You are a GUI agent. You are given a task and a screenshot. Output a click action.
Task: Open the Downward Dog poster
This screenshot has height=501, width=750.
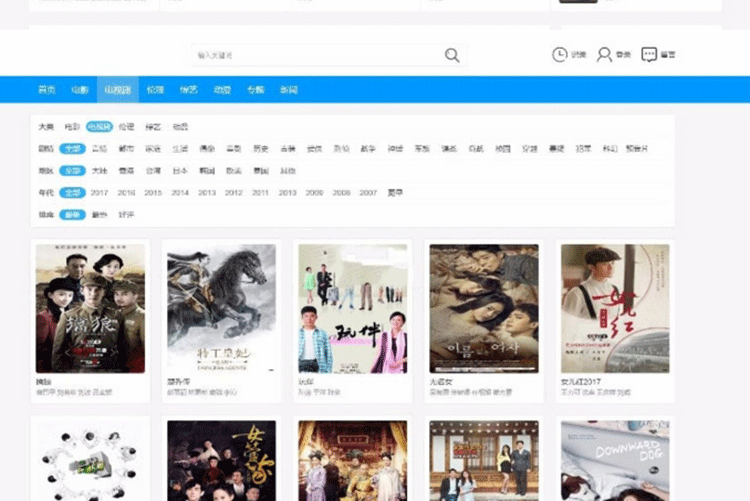point(615,461)
